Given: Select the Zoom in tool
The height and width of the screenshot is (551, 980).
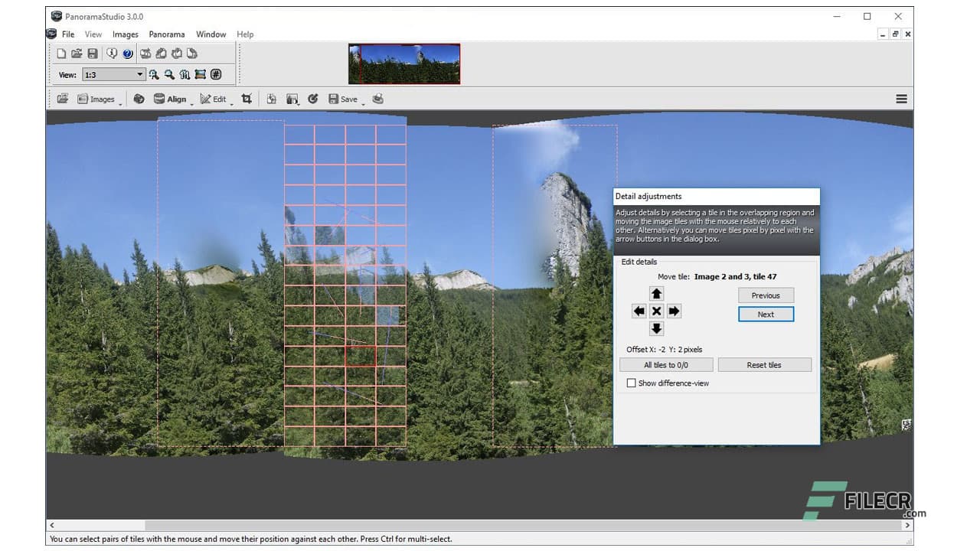Looking at the screenshot, I should [154, 74].
